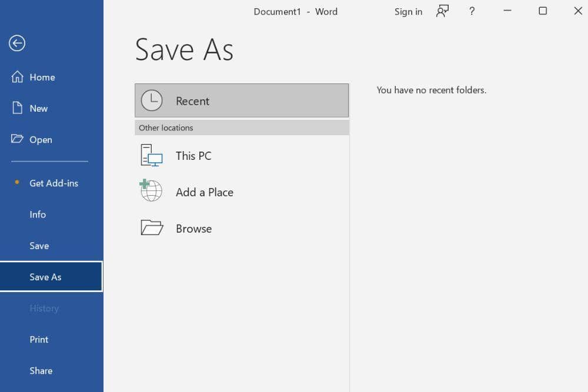Viewport: 588px width, 392px height.
Task: Click the This PC computer icon
Action: (x=151, y=156)
